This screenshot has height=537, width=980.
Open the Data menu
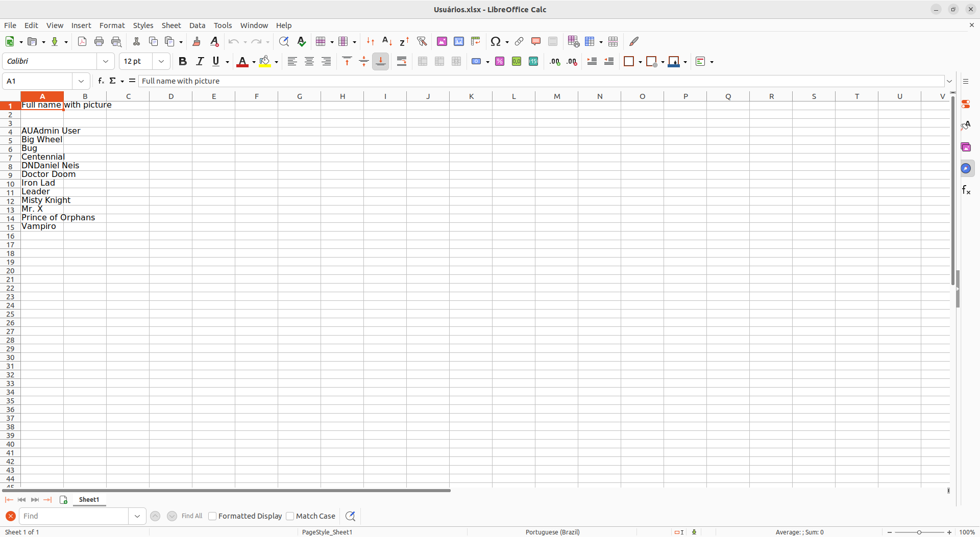click(x=197, y=25)
